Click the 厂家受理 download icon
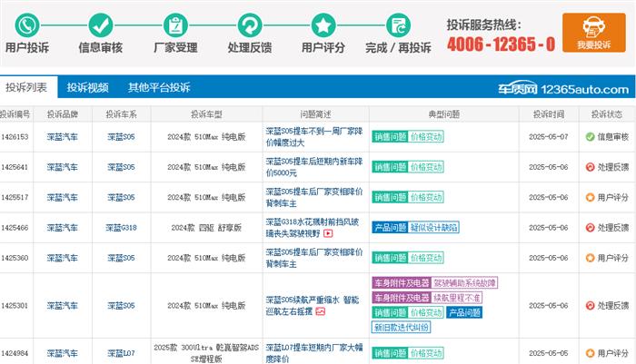The height and width of the screenshot is (364, 636). pyautogui.click(x=176, y=25)
